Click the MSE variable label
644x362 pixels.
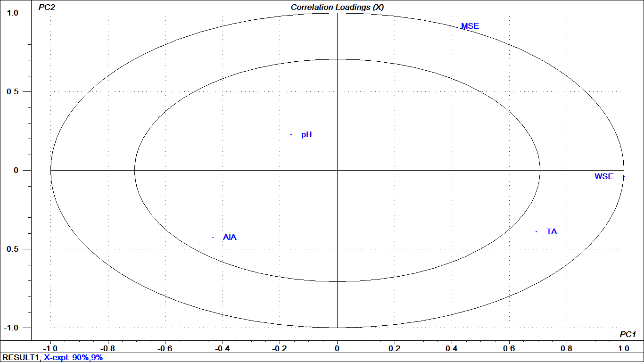470,26
